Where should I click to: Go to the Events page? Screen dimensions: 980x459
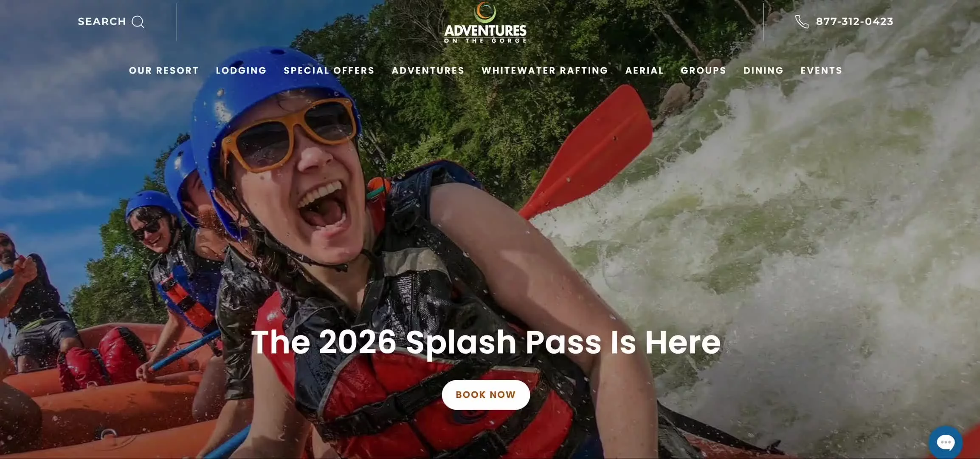click(821, 71)
